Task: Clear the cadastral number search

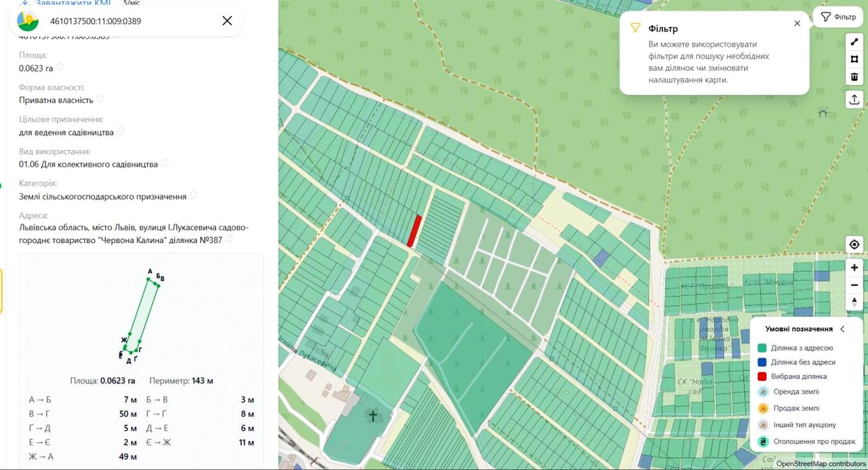Action: pos(227,21)
